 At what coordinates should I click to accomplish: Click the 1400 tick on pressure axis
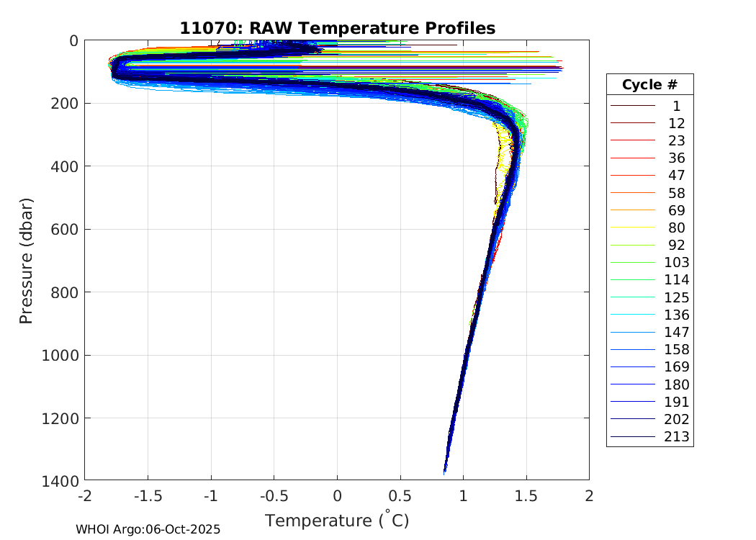click(x=63, y=480)
